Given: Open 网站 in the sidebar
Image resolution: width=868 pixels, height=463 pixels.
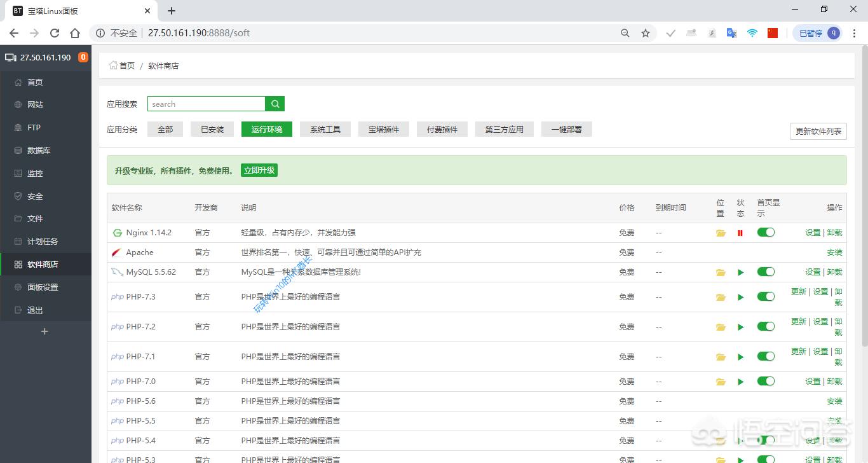Looking at the screenshot, I should 46,105.
